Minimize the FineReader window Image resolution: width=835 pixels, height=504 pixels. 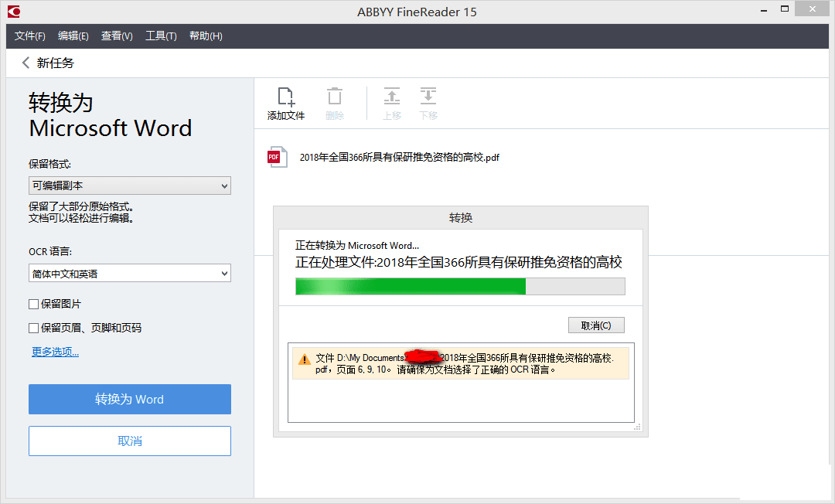(764, 10)
